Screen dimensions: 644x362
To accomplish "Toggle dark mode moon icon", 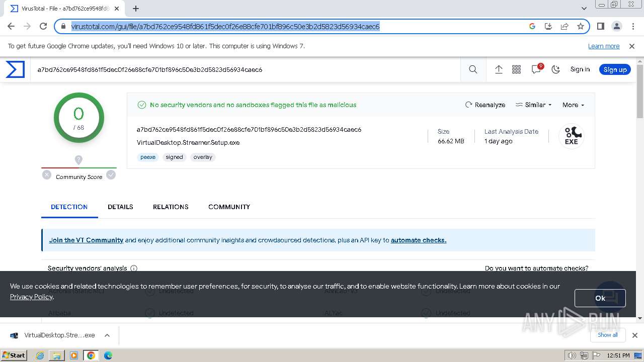I will click(x=555, y=69).
